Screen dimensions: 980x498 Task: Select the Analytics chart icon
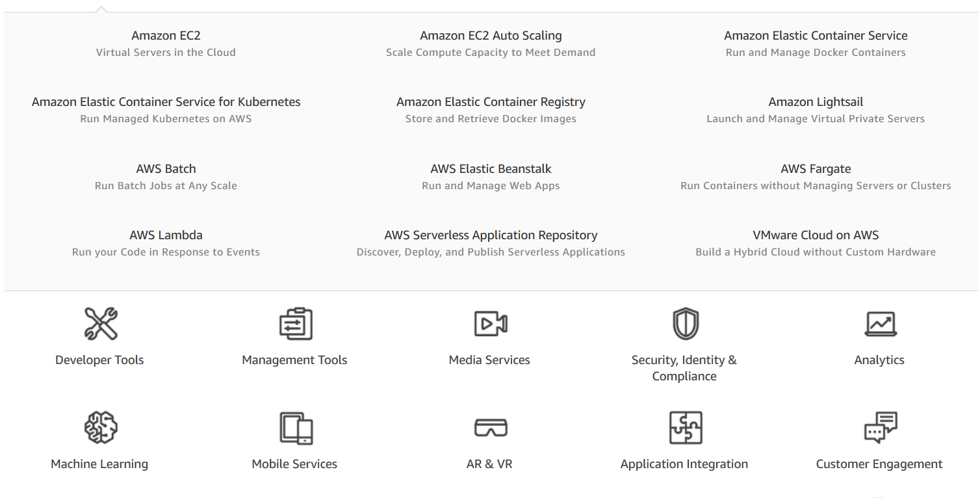click(x=879, y=323)
